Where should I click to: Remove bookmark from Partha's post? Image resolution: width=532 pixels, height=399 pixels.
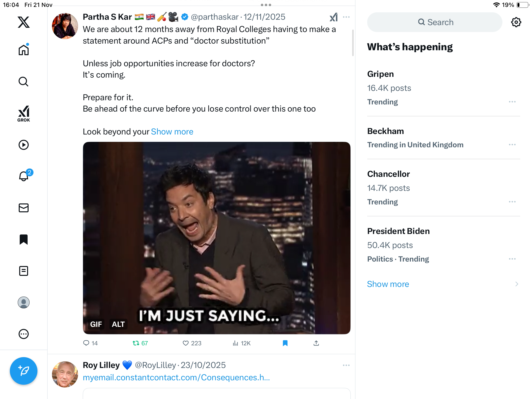pyautogui.click(x=285, y=343)
